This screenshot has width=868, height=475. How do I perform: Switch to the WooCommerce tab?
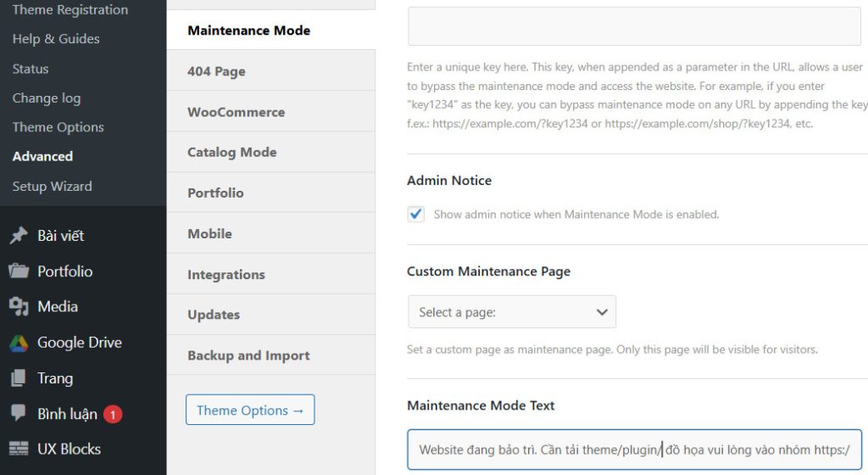tap(270, 112)
